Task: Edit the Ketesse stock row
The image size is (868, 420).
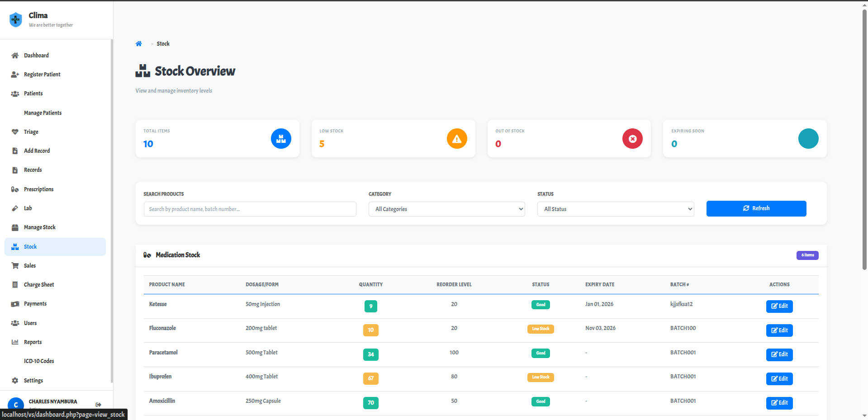Action: pyautogui.click(x=779, y=306)
